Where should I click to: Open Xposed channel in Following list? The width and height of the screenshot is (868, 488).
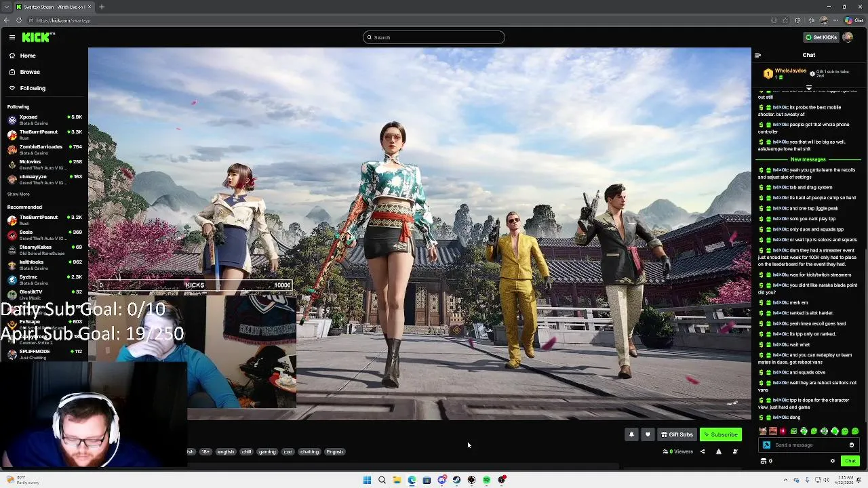coord(44,119)
